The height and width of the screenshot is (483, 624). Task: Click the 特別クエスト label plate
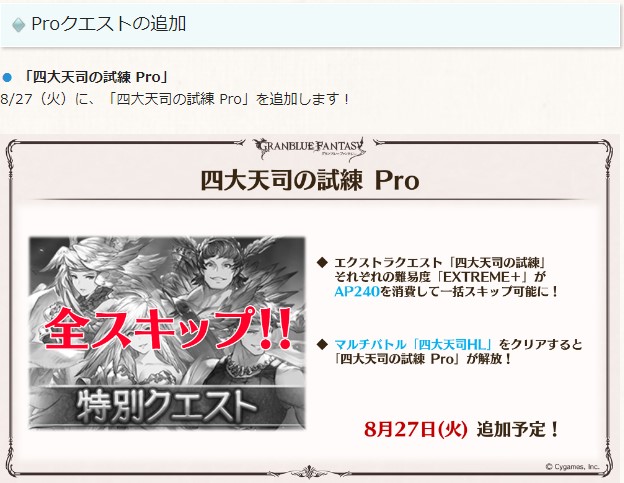(x=167, y=406)
